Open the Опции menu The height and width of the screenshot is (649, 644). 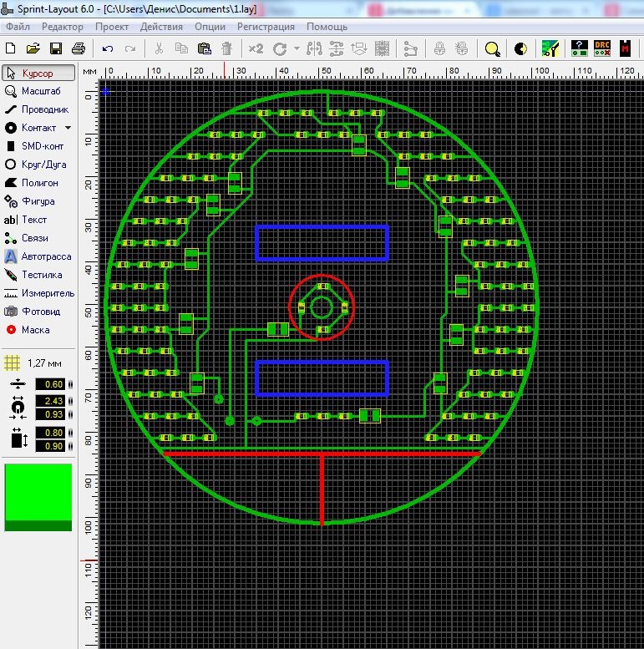(210, 27)
